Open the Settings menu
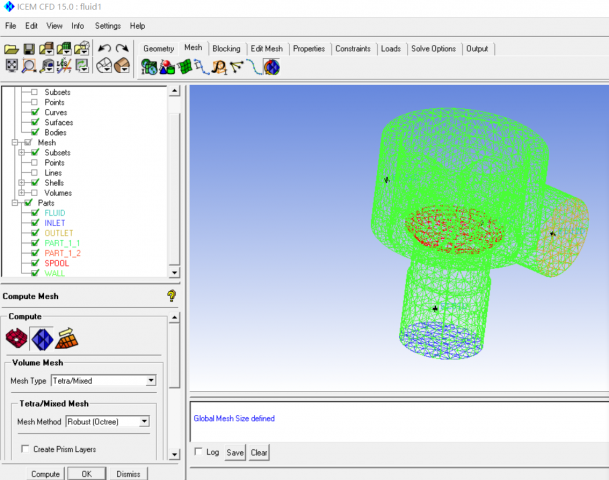 click(x=107, y=25)
